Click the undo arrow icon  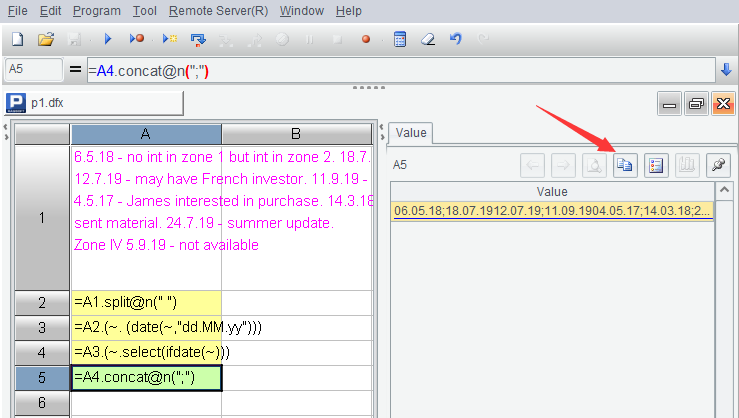click(x=456, y=39)
